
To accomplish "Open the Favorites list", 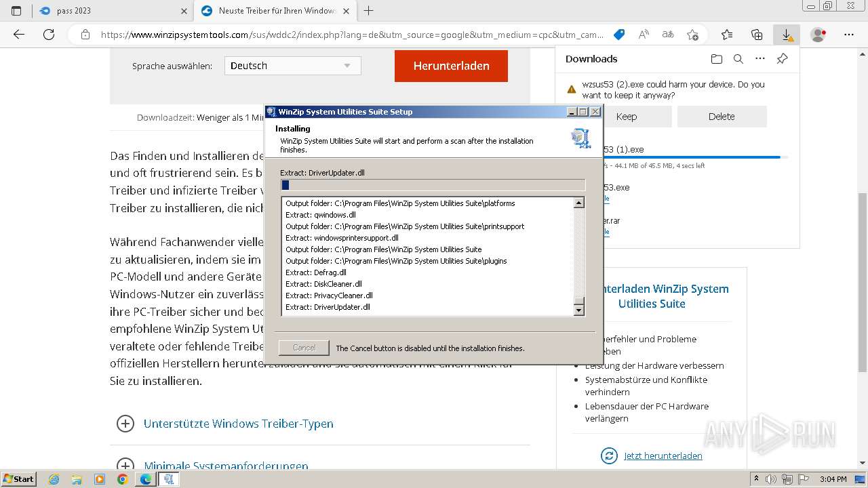I will tap(727, 35).
